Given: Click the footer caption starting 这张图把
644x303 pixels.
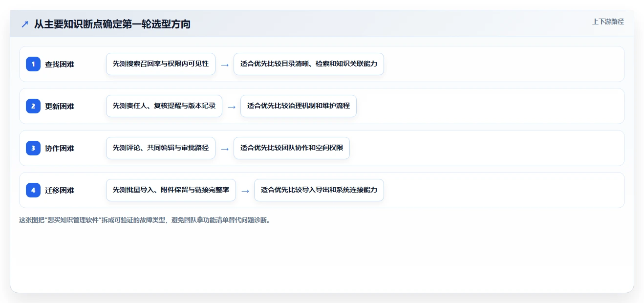Looking at the screenshot, I should pos(145,220).
